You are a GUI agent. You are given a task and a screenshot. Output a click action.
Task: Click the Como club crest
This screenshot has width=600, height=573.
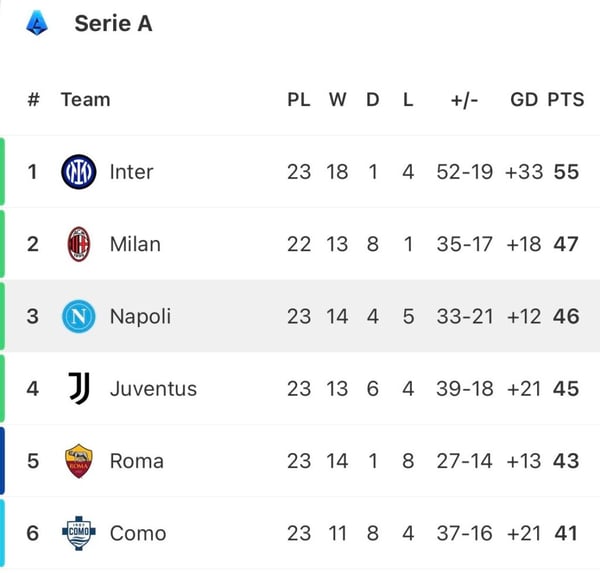pyautogui.click(x=78, y=533)
